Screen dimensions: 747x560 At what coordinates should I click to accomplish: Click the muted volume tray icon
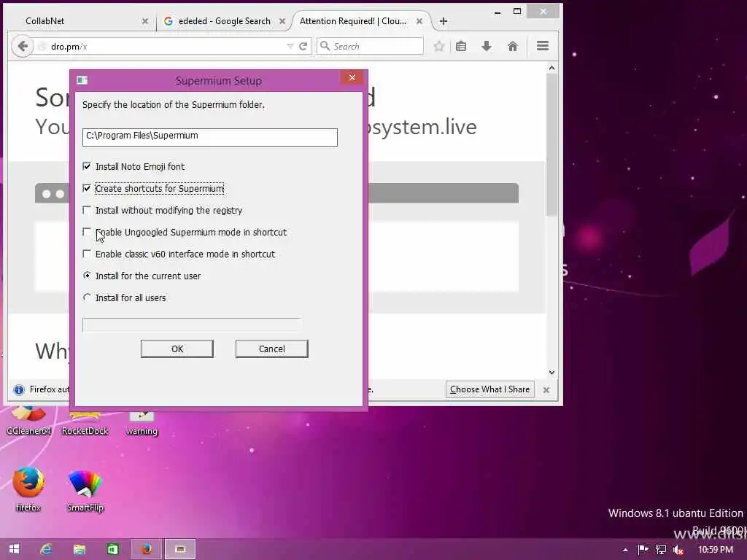pyautogui.click(x=678, y=550)
